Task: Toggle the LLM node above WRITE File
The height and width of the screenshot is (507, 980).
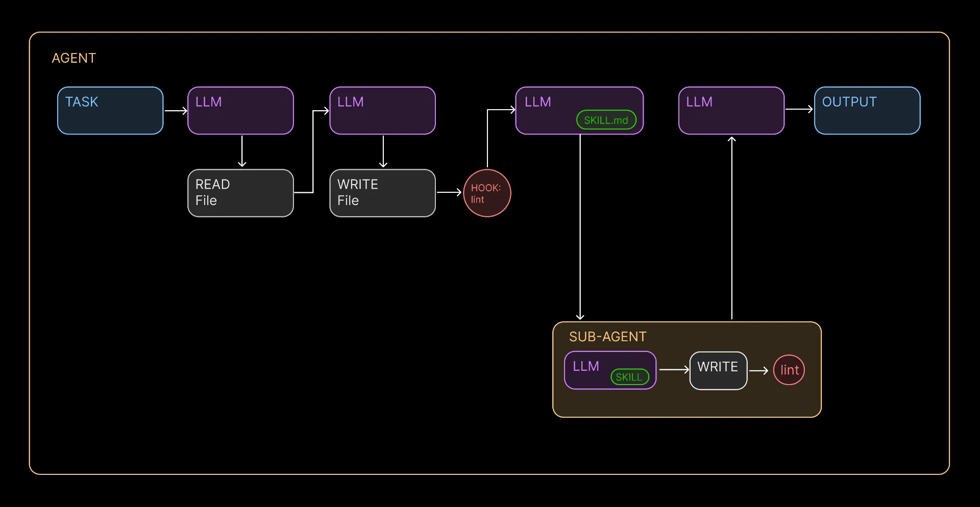Action: (382, 110)
